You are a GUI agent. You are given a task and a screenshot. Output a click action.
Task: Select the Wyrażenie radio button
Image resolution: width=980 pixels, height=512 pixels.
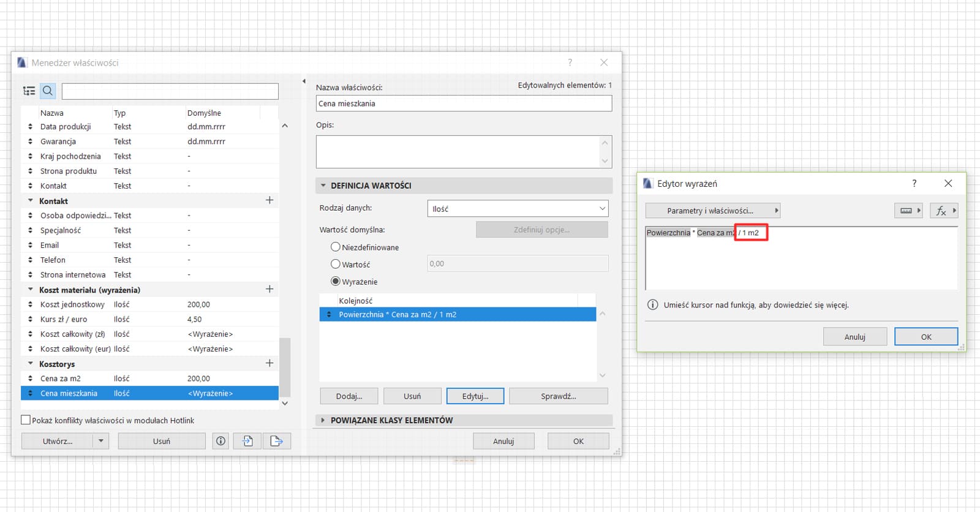tap(335, 281)
